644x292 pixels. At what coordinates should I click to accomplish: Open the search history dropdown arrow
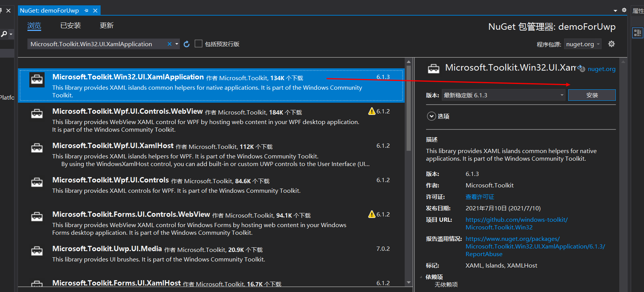pyautogui.click(x=177, y=44)
